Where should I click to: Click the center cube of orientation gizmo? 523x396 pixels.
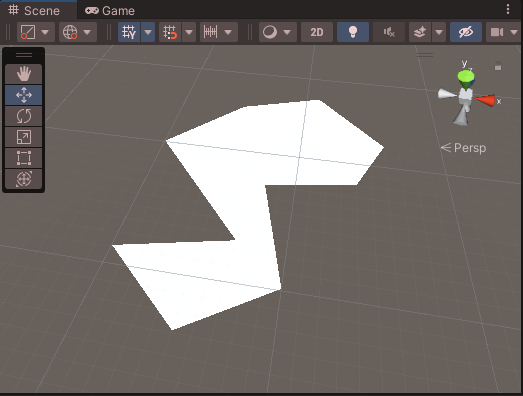(465, 96)
